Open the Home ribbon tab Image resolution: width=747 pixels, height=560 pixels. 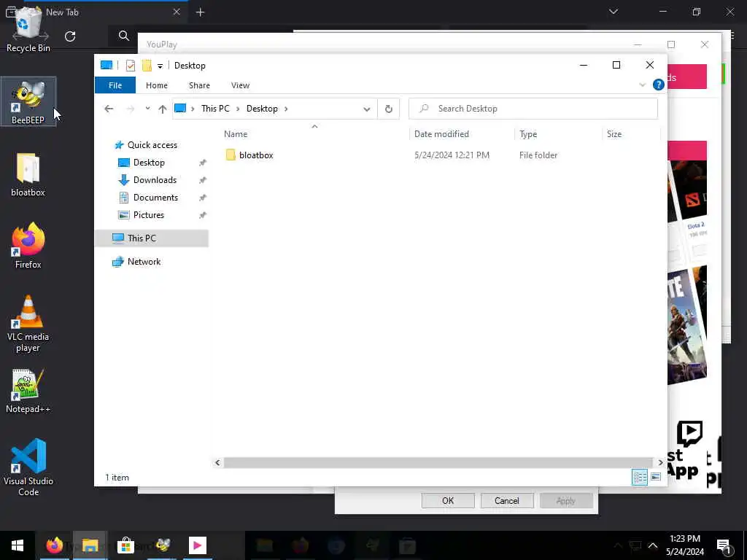(157, 85)
